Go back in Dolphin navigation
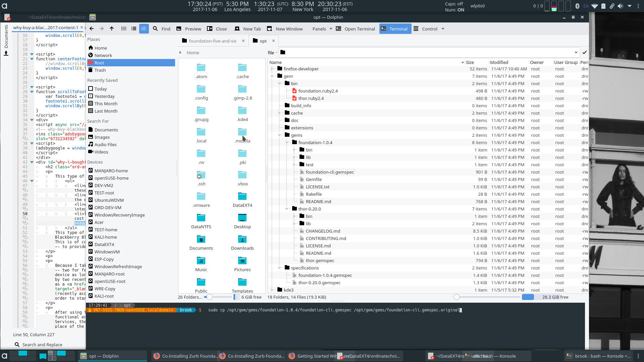The width and height of the screenshot is (644, 362). click(92, 29)
